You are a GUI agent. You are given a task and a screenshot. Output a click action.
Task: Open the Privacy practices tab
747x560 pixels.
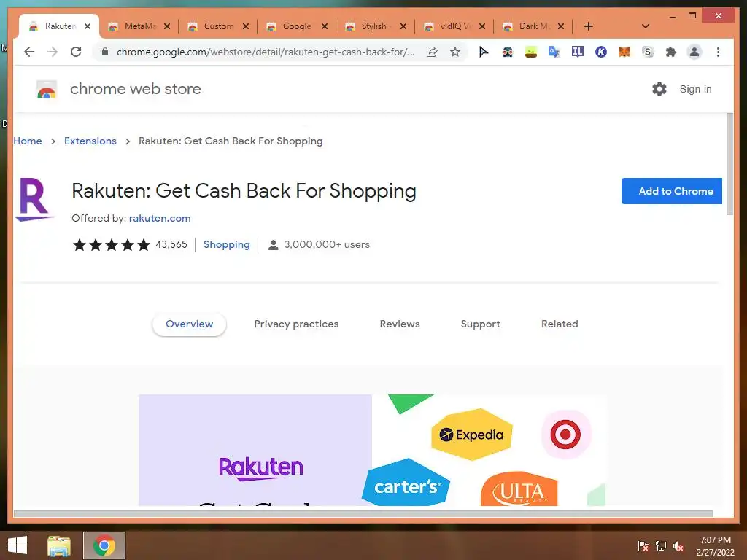tap(296, 324)
